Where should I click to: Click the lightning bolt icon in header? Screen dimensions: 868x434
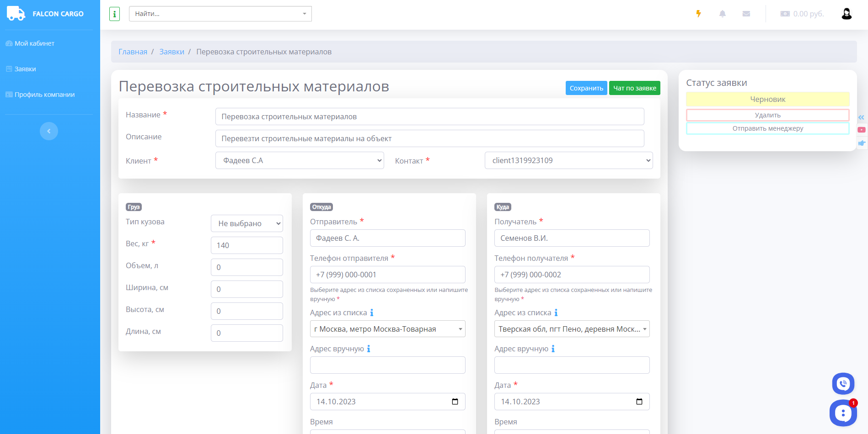[698, 14]
